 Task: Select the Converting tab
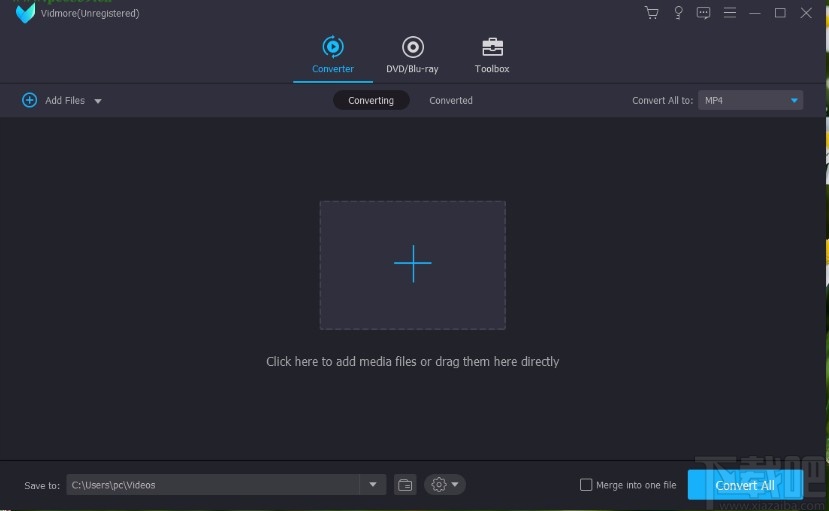[371, 100]
